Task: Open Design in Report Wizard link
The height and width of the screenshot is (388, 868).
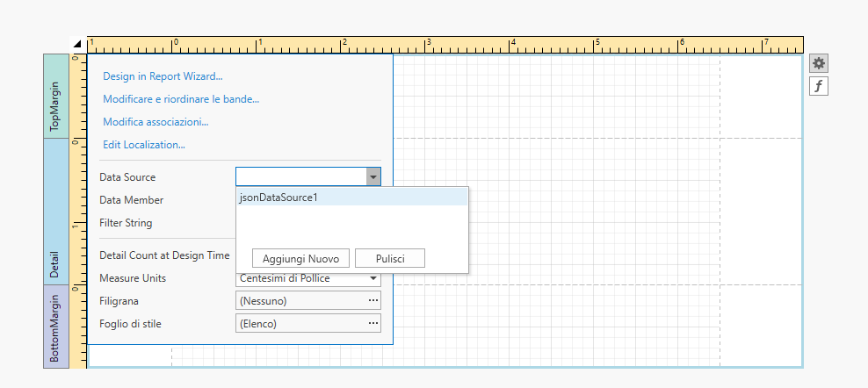Action: (163, 76)
